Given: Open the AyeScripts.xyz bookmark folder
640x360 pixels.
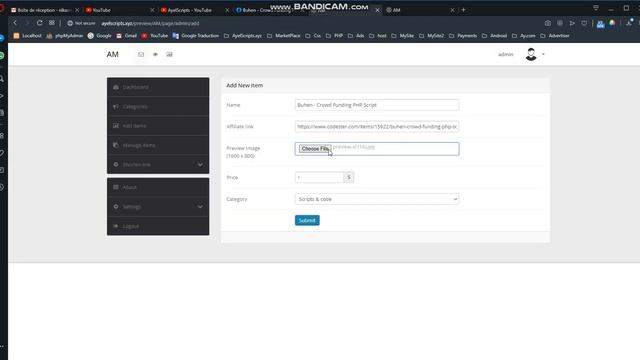Looking at the screenshot, I should click(x=243, y=36).
